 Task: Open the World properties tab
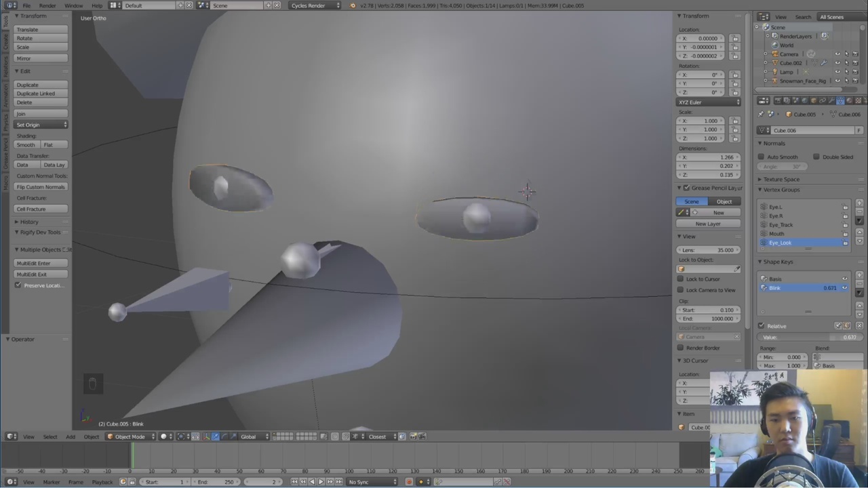[804, 100]
